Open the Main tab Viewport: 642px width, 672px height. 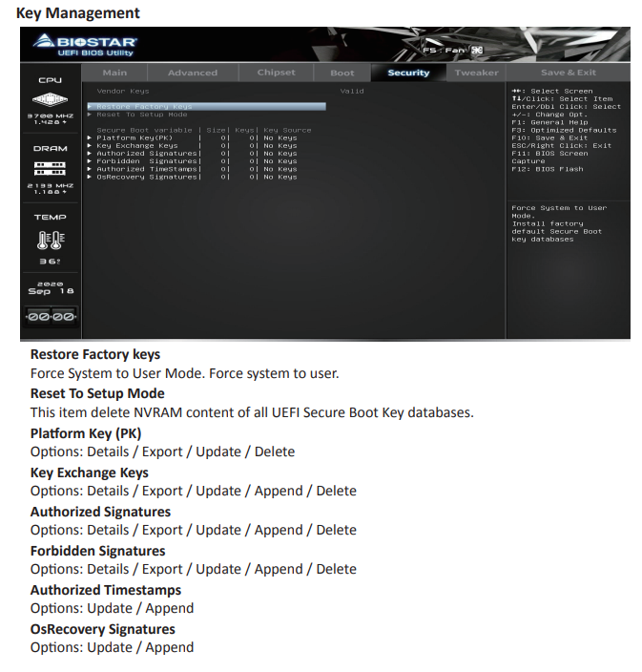pos(114,73)
